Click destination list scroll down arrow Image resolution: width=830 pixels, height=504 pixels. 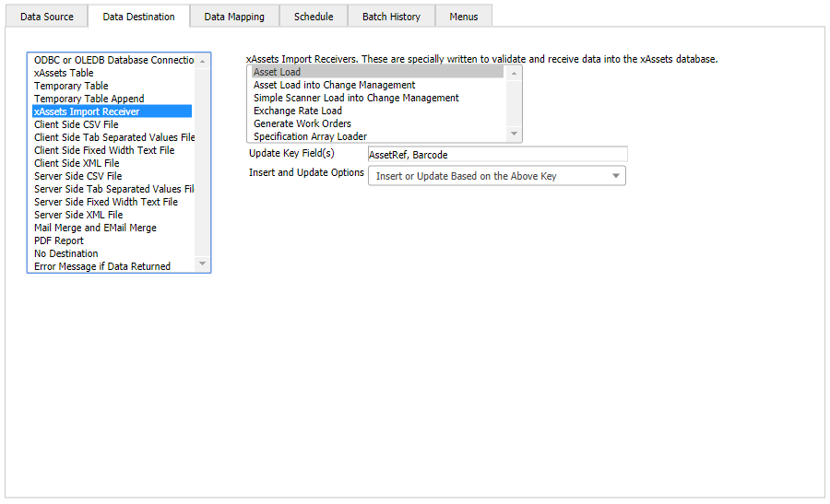coord(202,264)
